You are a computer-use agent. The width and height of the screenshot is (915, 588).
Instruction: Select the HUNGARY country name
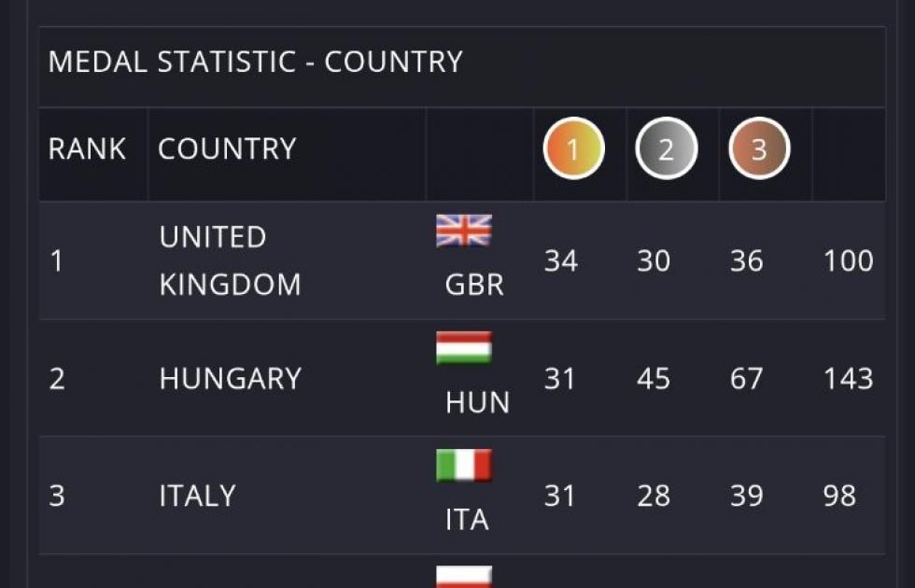[x=230, y=379]
